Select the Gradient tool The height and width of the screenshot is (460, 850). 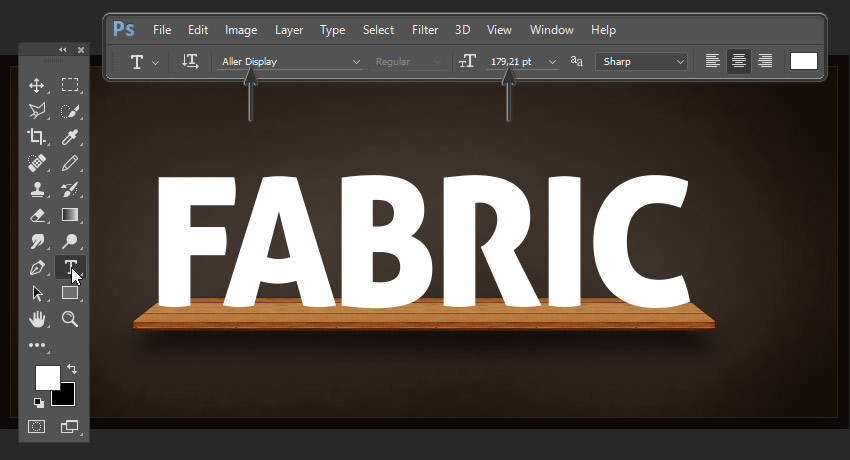pos(69,215)
